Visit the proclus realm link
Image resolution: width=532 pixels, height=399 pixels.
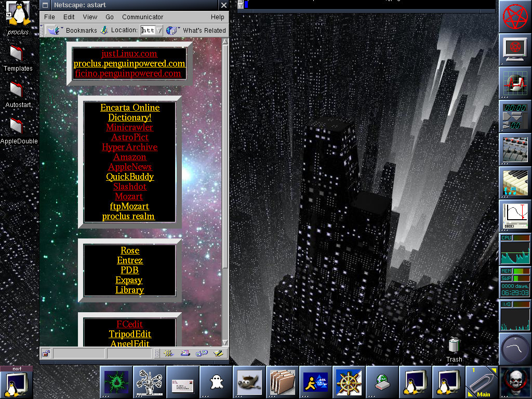[x=129, y=216]
